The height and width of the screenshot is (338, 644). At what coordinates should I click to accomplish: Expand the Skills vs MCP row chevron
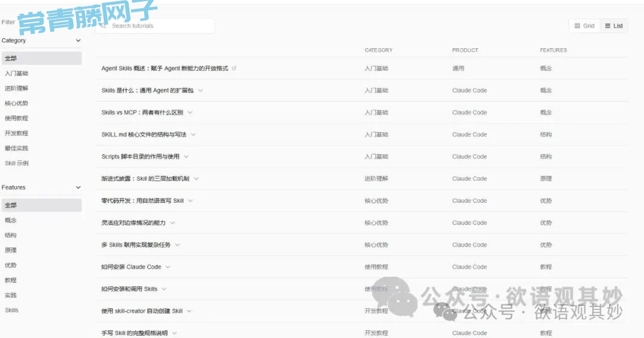pos(190,113)
